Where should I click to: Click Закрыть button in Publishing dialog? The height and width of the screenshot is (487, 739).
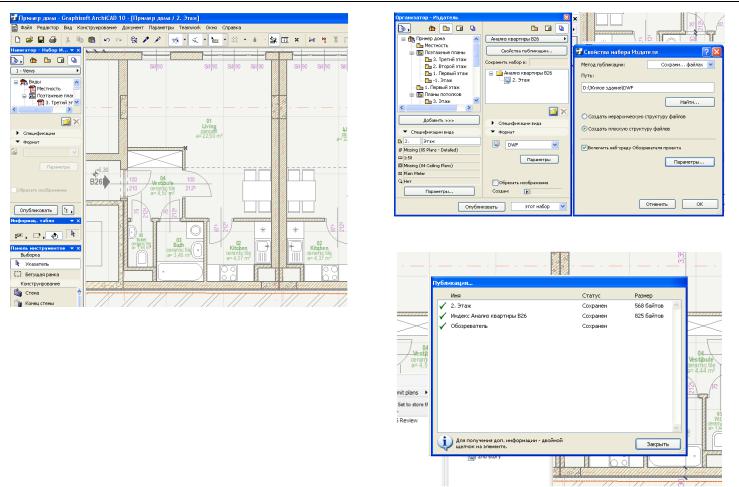[x=658, y=444]
